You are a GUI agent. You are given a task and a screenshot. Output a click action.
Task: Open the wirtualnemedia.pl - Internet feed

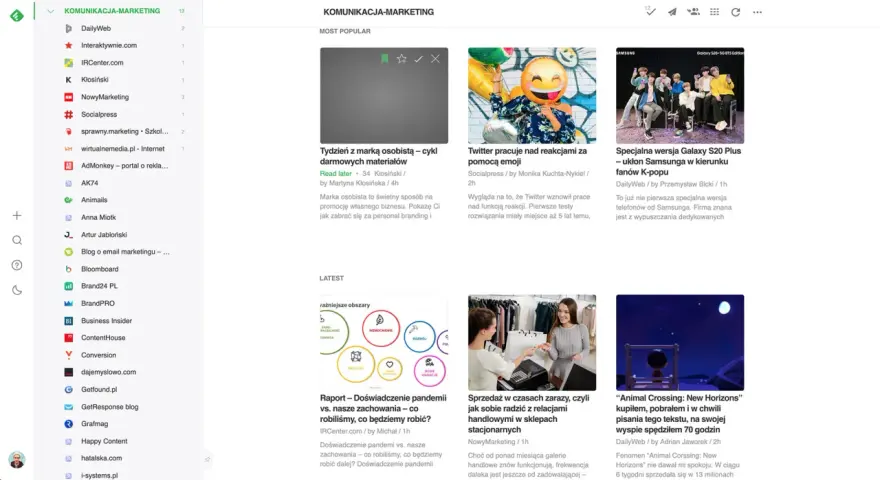point(125,149)
